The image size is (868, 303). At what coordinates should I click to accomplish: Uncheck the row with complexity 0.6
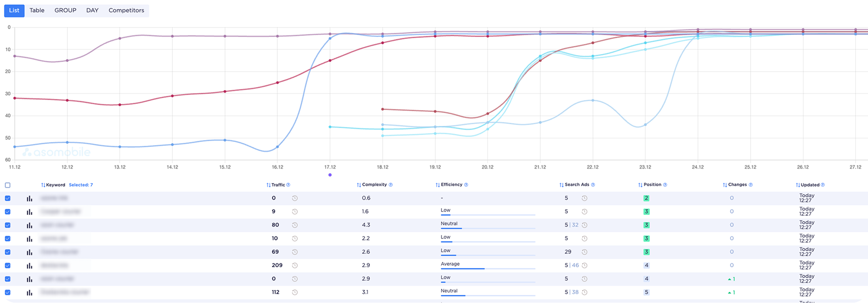click(x=8, y=198)
